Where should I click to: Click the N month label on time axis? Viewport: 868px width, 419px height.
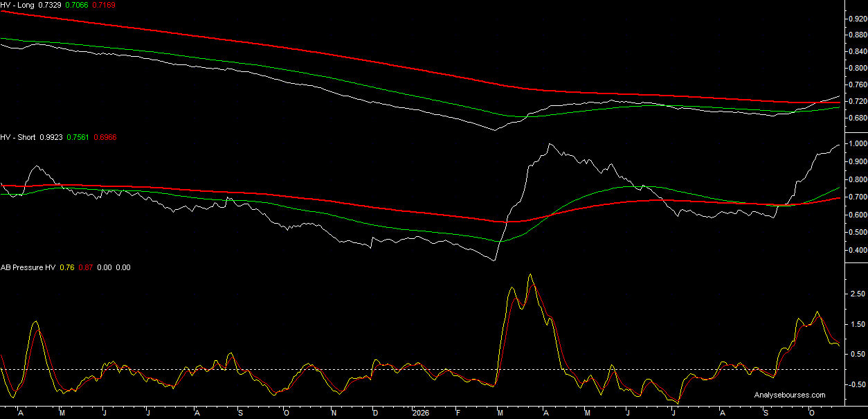[x=334, y=411]
